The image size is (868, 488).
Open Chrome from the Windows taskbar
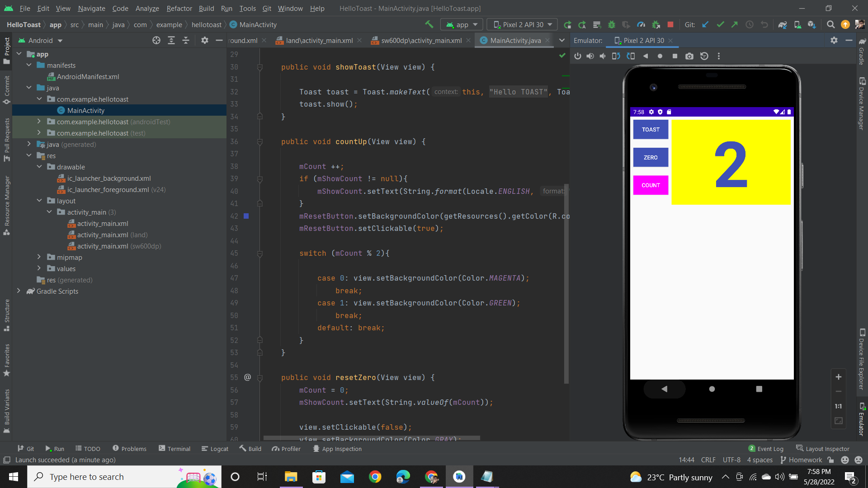pos(375,477)
